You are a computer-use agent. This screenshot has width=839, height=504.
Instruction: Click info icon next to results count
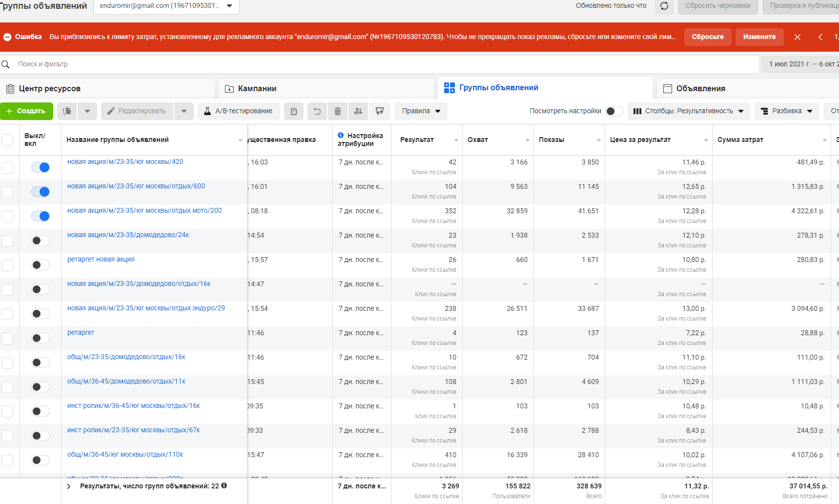click(224, 485)
